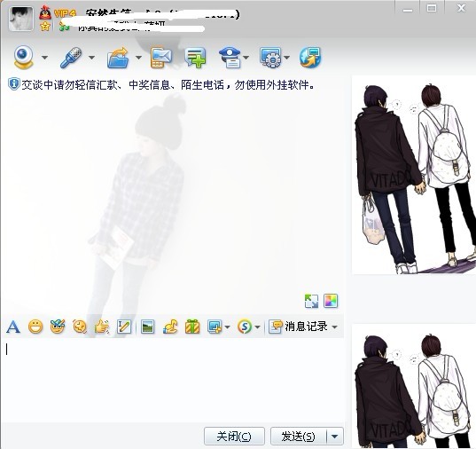The image size is (476, 449).
Task: Click the green music icon beside star
Action: point(64,27)
